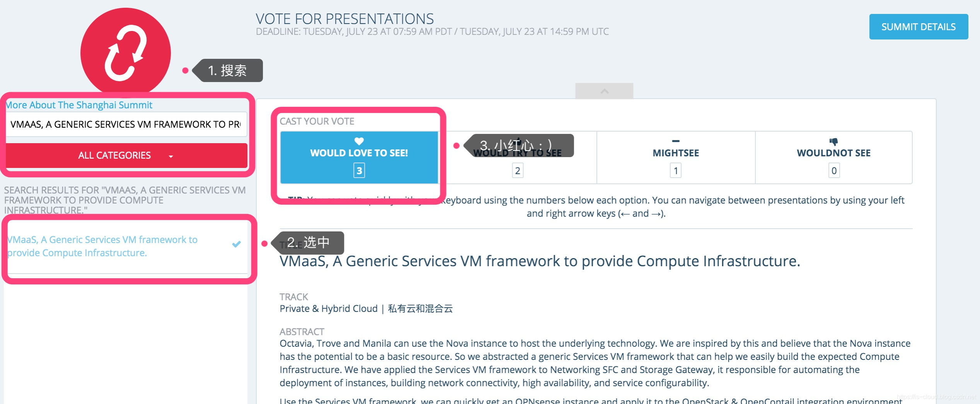This screenshot has height=404, width=980.
Task: Vote Would Love To See
Action: 359,157
